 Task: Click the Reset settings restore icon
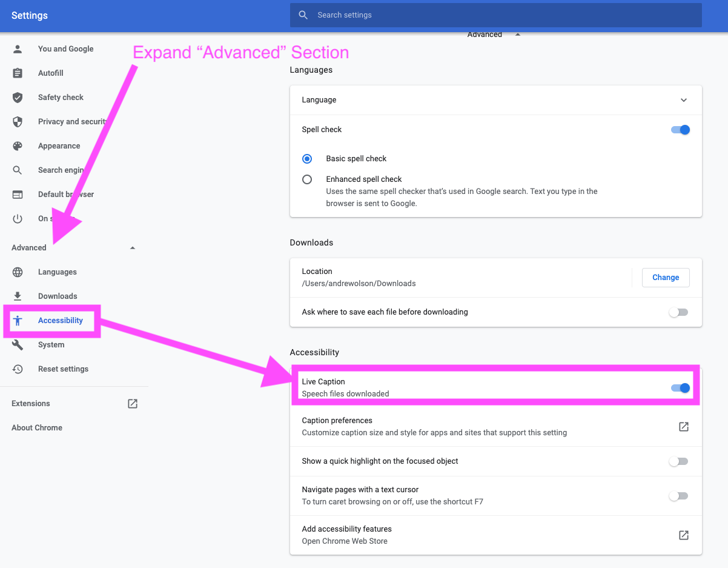point(18,369)
